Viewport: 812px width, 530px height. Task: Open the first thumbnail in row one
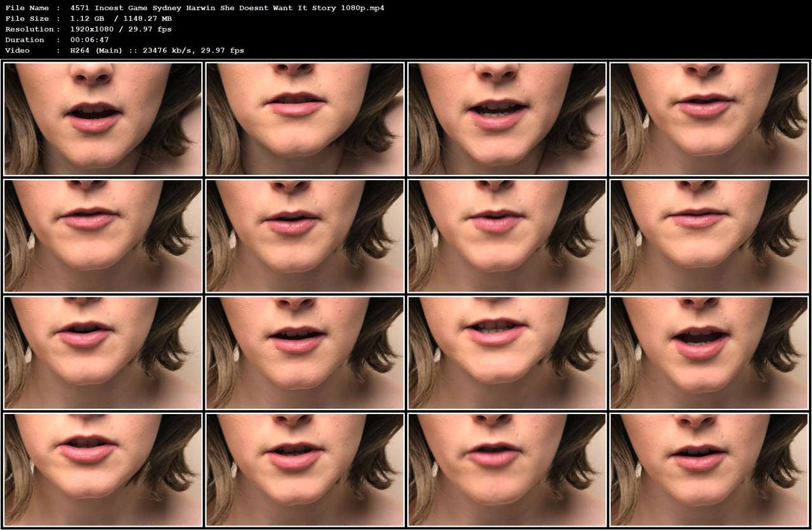pyautogui.click(x=103, y=119)
